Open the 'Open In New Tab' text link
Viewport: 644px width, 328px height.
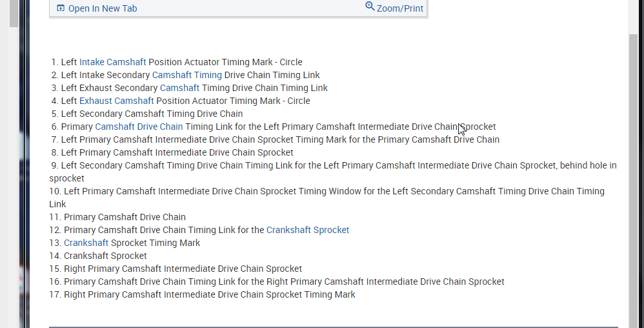click(103, 8)
